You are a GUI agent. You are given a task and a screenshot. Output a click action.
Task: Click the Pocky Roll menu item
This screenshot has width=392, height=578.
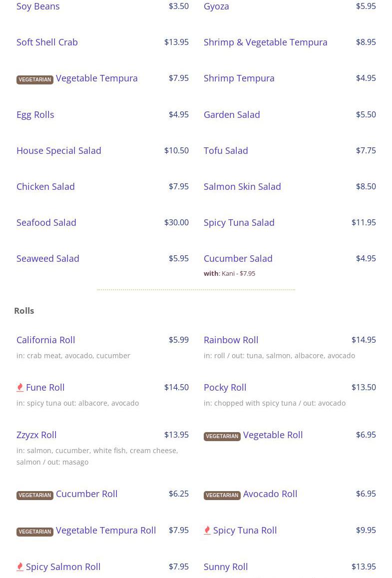click(225, 387)
